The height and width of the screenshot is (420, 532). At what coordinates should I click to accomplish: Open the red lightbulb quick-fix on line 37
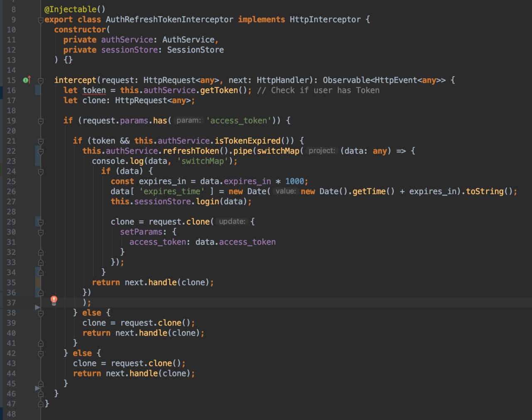[54, 300]
